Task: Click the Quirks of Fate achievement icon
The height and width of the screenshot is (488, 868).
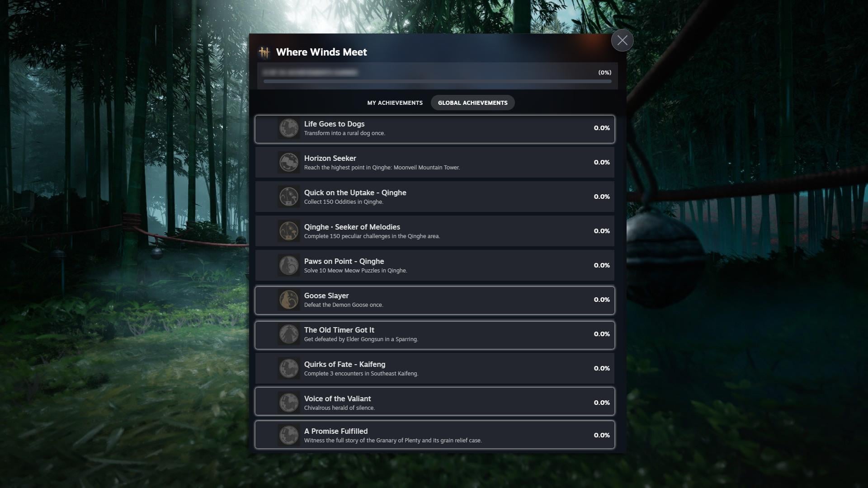Action: tap(288, 369)
